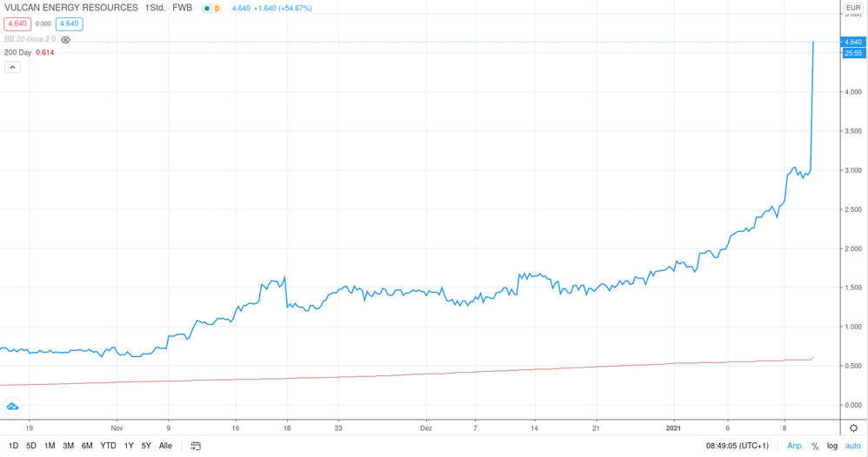
Task: Click the green market status dot
Action: 207,9
